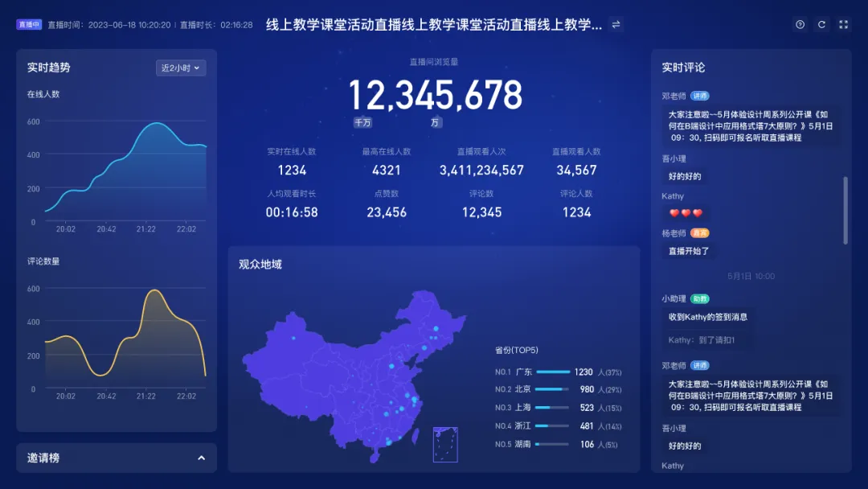Select the 直播观看人次 value 3,411,234,567
This screenshot has height=489, width=868.
coord(481,171)
